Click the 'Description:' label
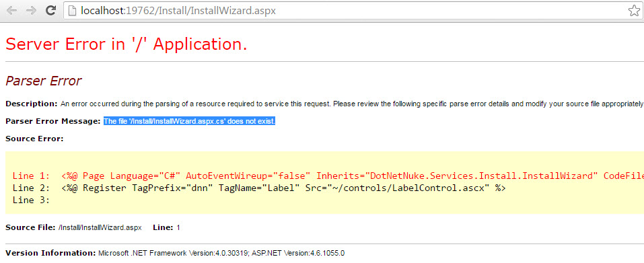644x263 pixels. [32, 104]
